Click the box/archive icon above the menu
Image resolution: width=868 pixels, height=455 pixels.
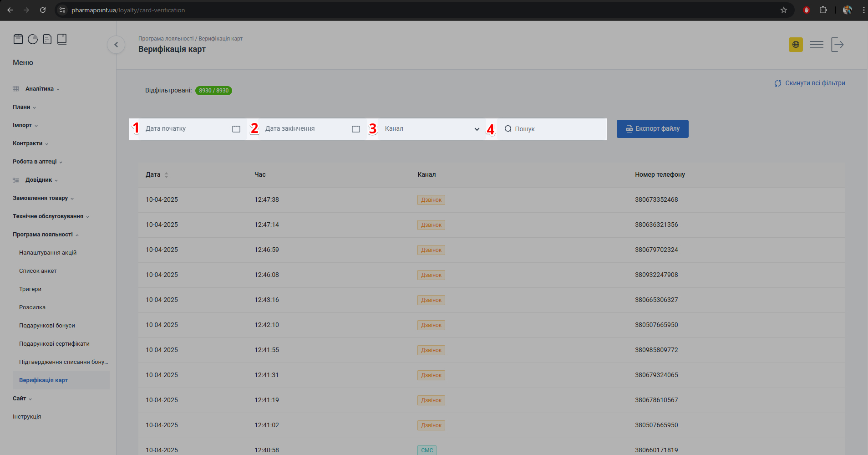point(18,39)
